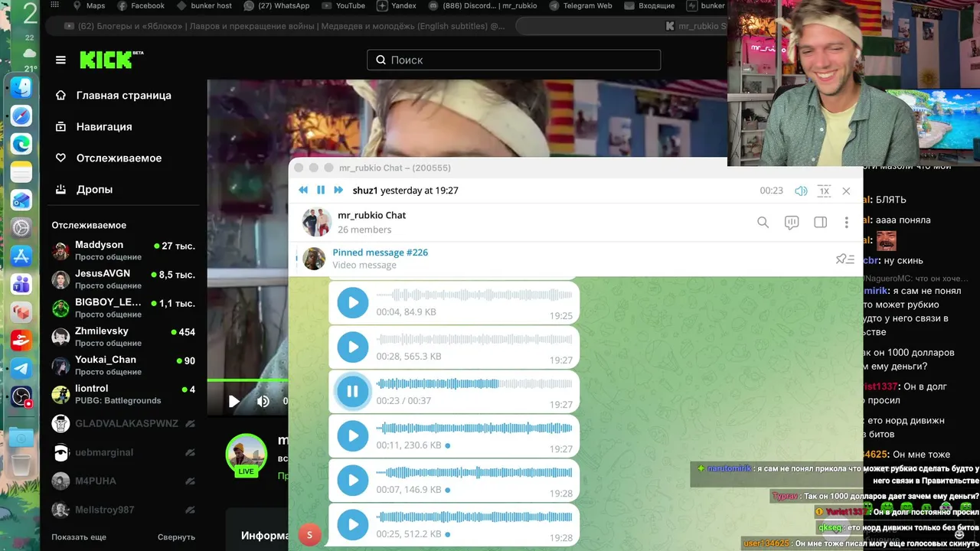
Task: Toggle the Telegram right sidebar panel
Action: click(x=820, y=222)
